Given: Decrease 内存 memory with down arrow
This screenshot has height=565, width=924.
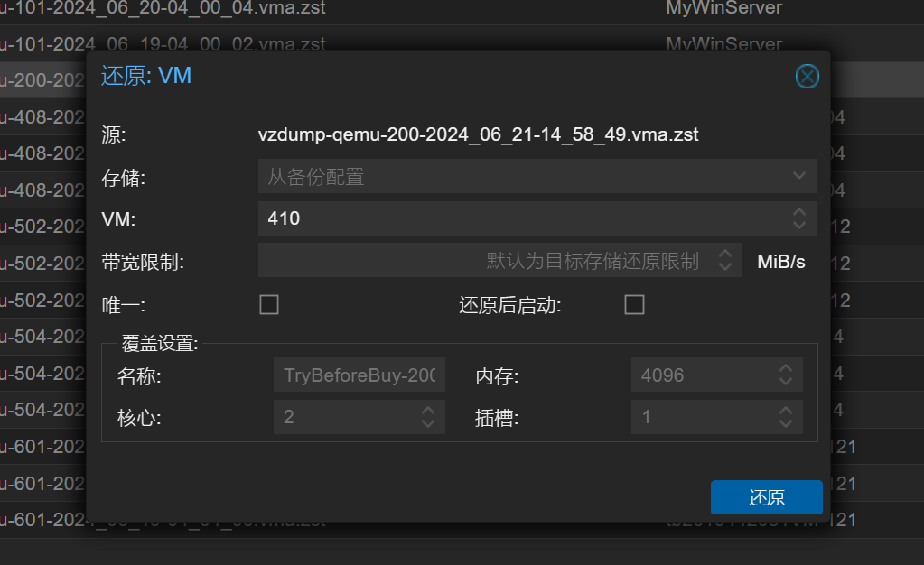Looking at the screenshot, I should pyautogui.click(x=785, y=382).
